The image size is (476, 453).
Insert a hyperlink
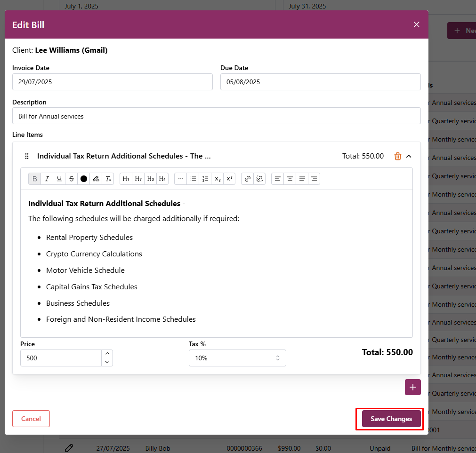[x=248, y=179]
